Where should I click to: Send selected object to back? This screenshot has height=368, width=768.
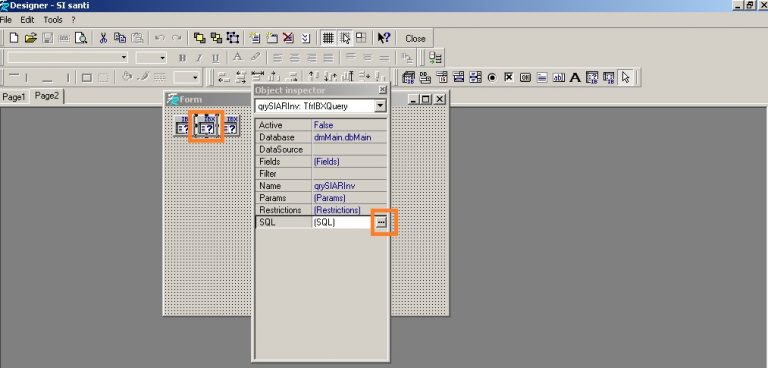216,38
